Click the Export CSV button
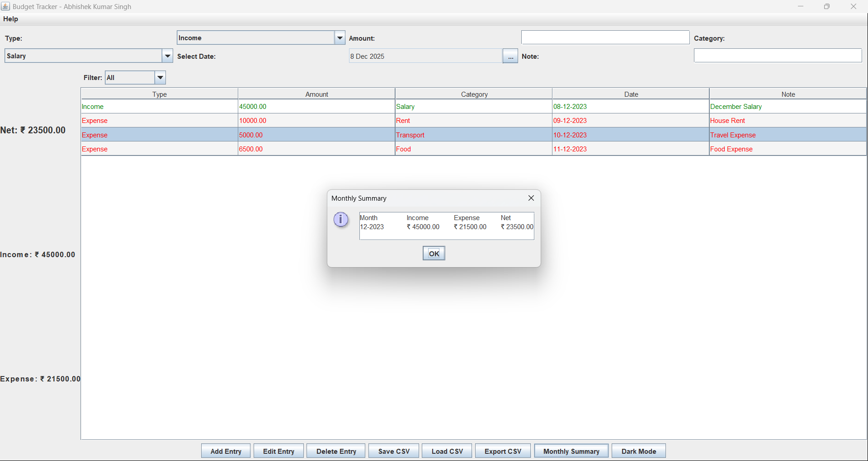This screenshot has height=461, width=868. pyautogui.click(x=503, y=451)
